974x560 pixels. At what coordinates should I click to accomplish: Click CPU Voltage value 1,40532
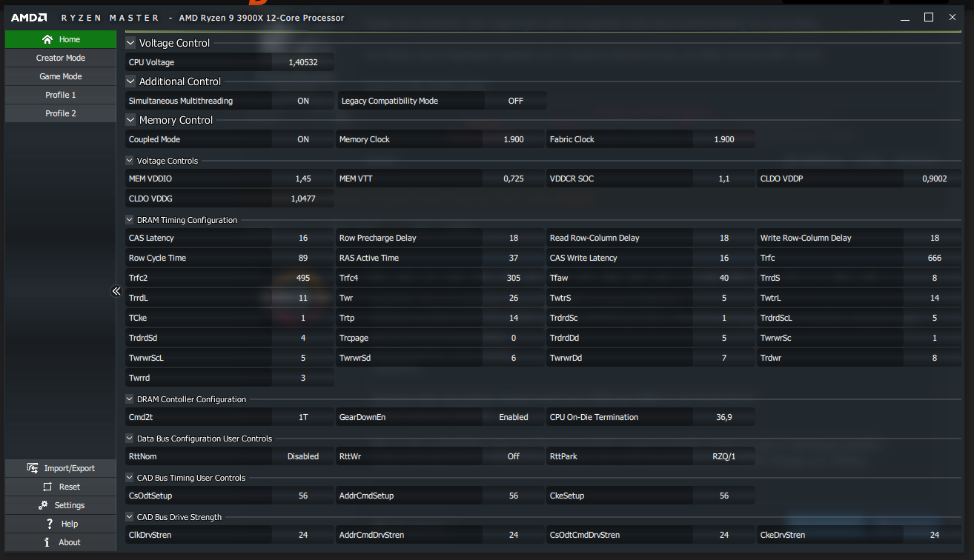[303, 62]
